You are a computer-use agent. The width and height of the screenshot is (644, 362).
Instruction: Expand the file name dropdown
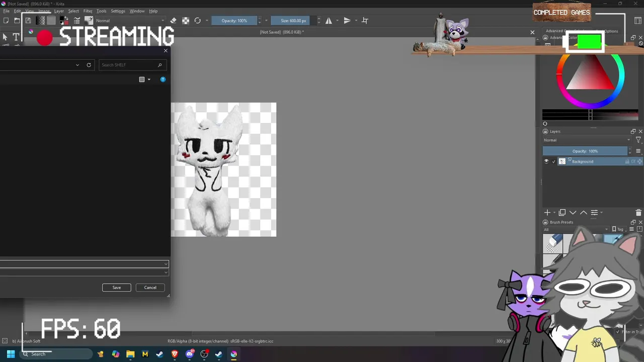click(x=166, y=264)
